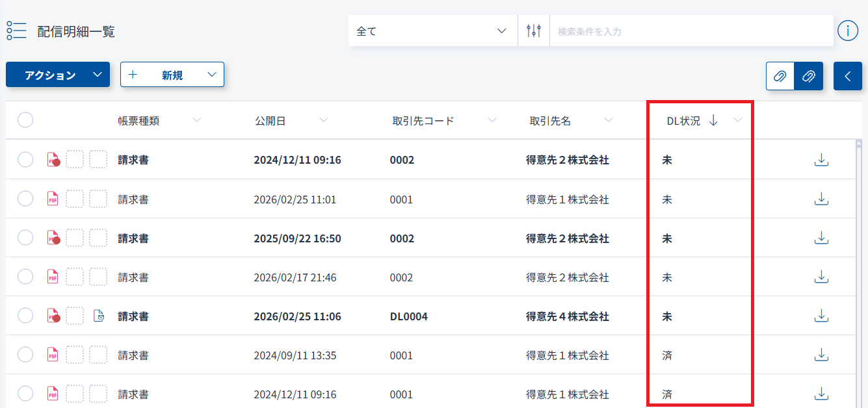Download the 2024/12/11 得意先２株式会社 invoice
Viewport: 868px width, 408px height.
[821, 160]
